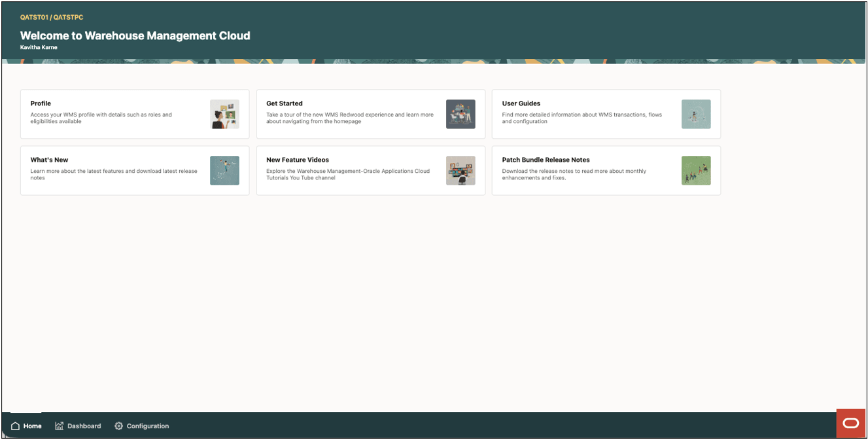
Task: Open the New Feature Videos title
Action: tap(298, 160)
